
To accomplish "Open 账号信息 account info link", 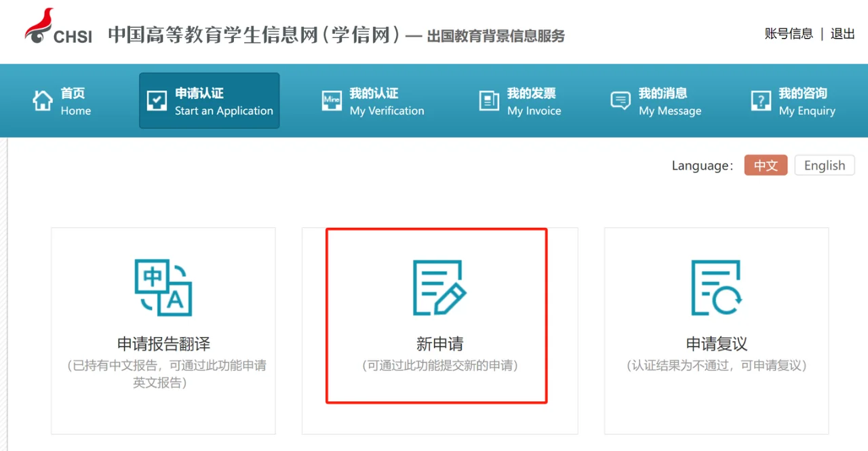I will coord(788,34).
